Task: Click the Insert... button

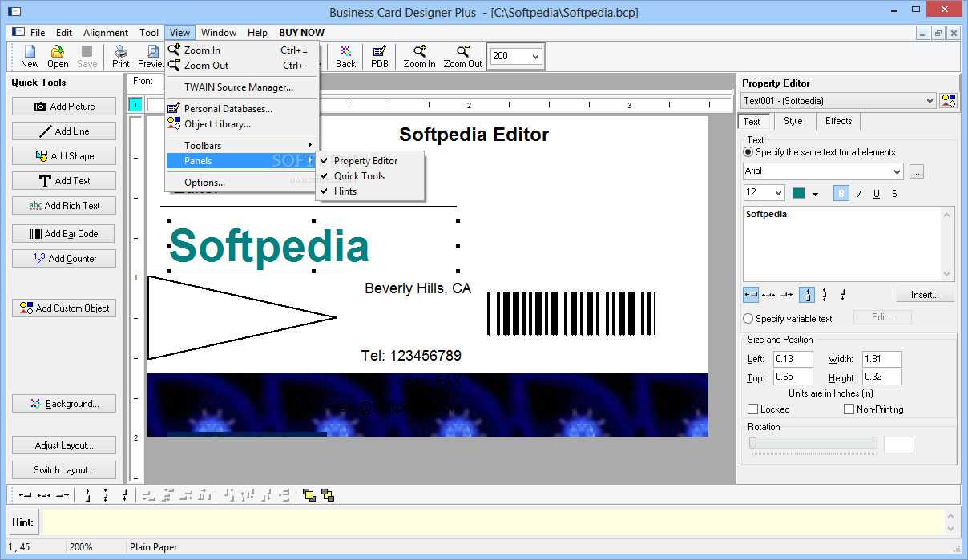Action: pos(925,295)
